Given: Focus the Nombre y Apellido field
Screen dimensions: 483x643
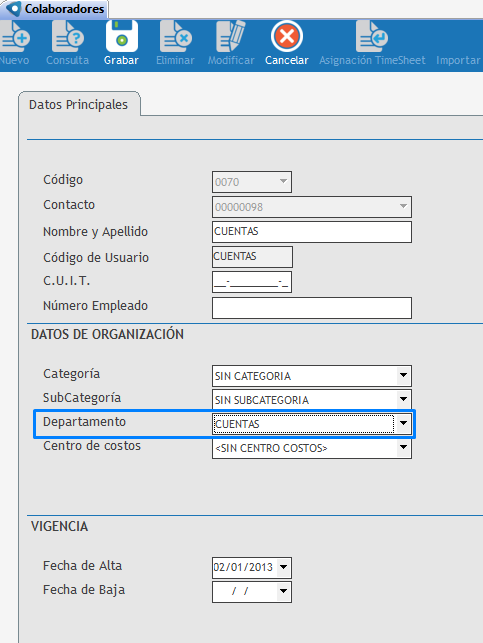Looking at the screenshot, I should pos(312,232).
